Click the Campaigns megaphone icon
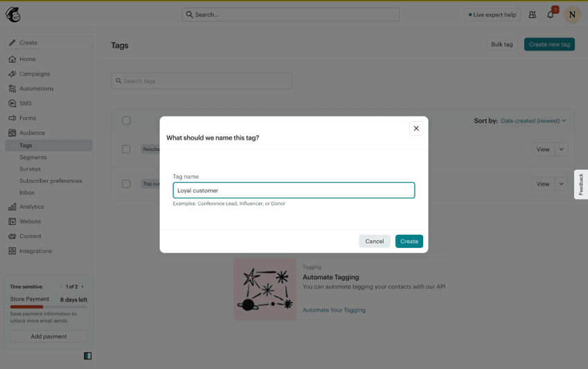Viewport: 588px width, 369px height. click(12, 74)
